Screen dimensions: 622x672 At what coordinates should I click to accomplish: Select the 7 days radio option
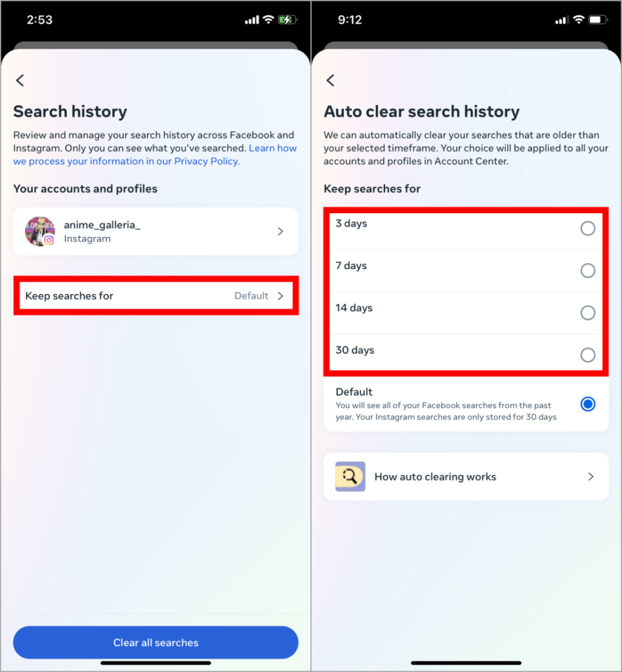point(588,270)
